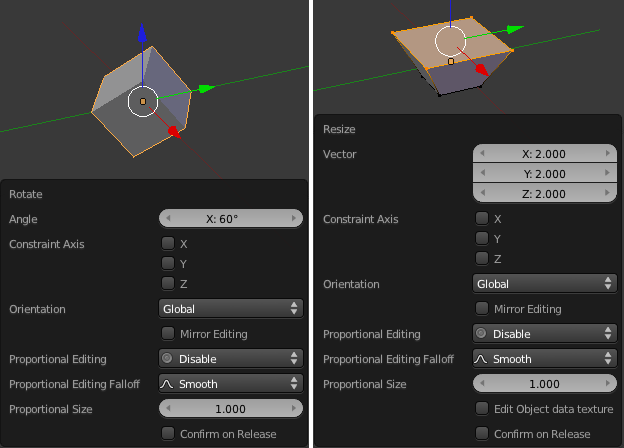Decrease Vector X value with left arrow
This screenshot has height=448, width=624.
(x=483, y=154)
